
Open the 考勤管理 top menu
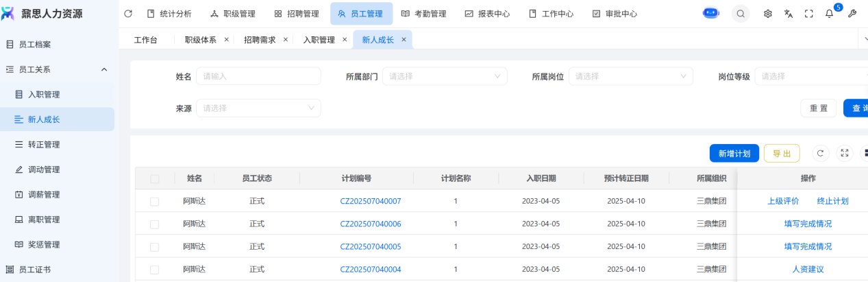click(423, 14)
